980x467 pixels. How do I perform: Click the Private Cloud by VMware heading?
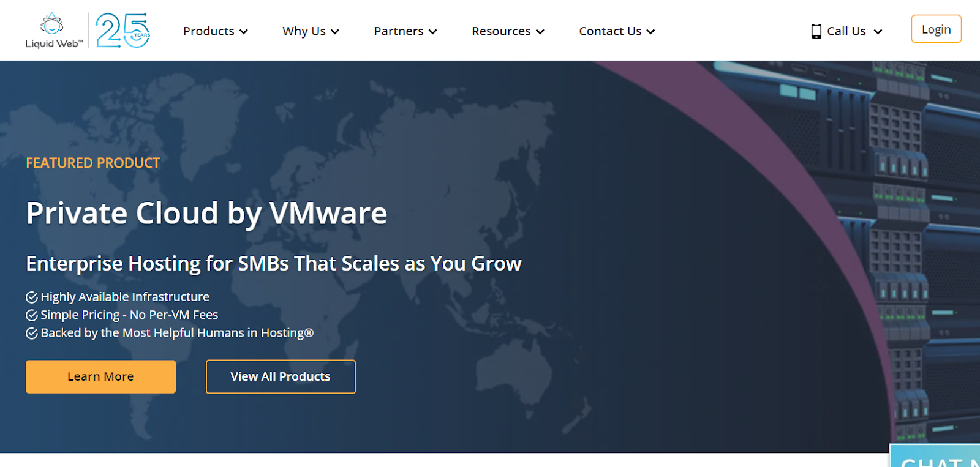206,213
